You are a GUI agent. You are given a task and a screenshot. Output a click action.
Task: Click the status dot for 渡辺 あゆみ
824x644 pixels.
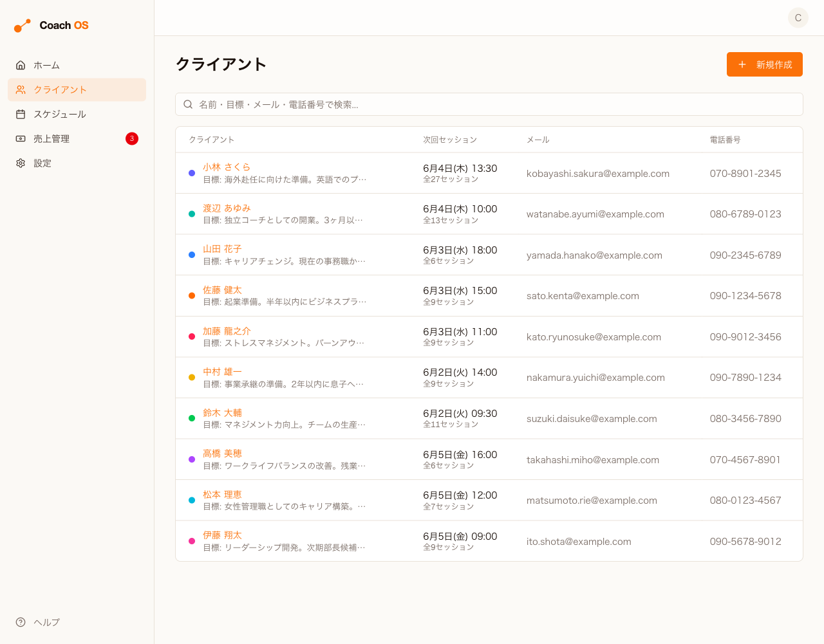coord(192,214)
